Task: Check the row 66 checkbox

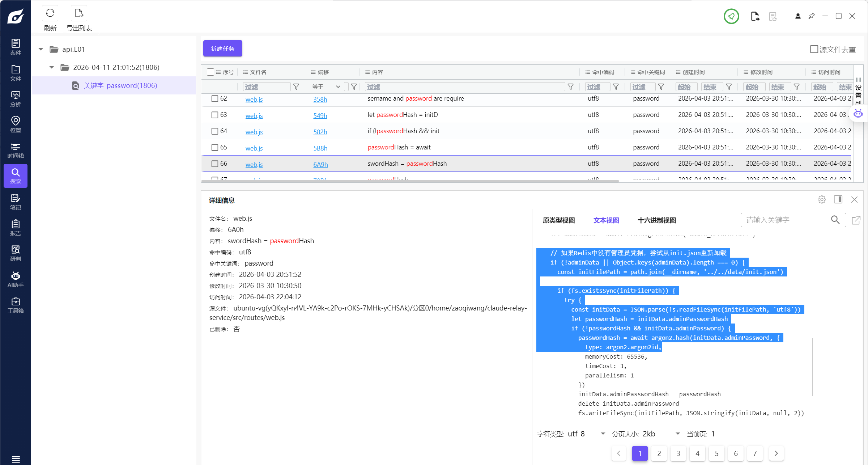Action: pyautogui.click(x=215, y=164)
